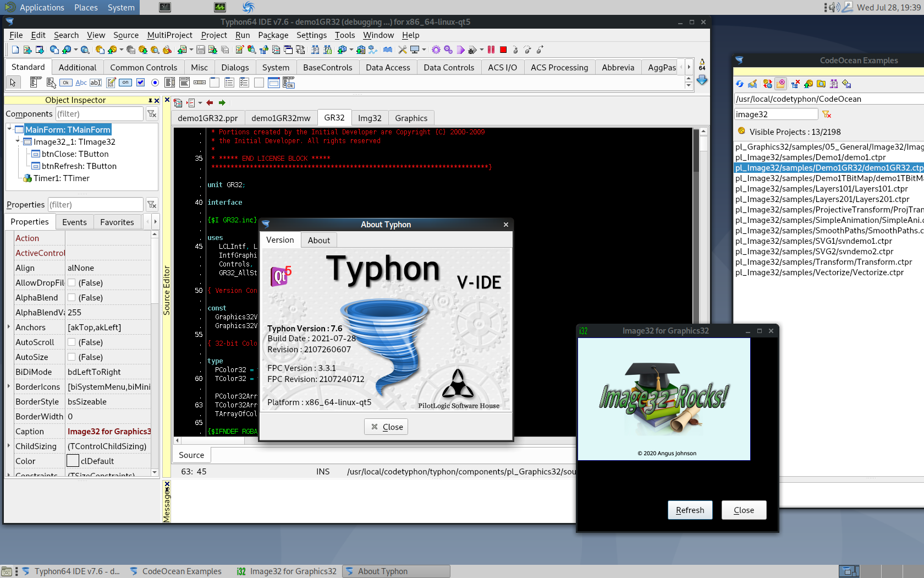Expand the BorderIcons property

9,386
